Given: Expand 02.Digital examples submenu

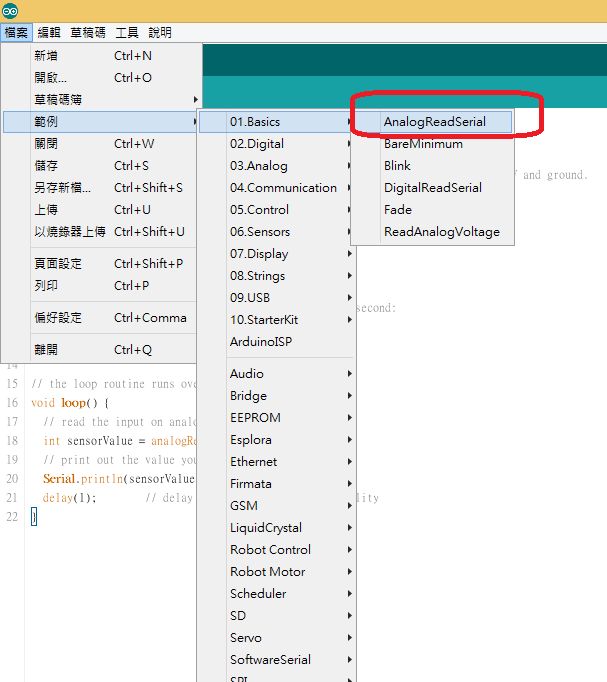Looking at the screenshot, I should click(x=276, y=144).
